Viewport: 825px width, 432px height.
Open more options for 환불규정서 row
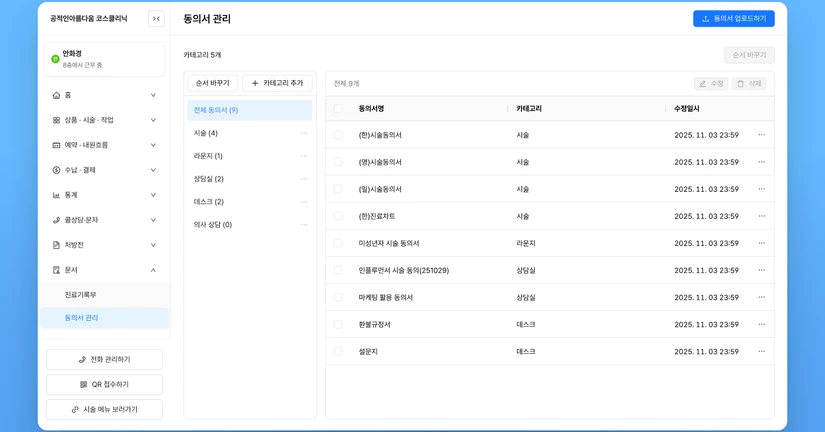(x=761, y=325)
